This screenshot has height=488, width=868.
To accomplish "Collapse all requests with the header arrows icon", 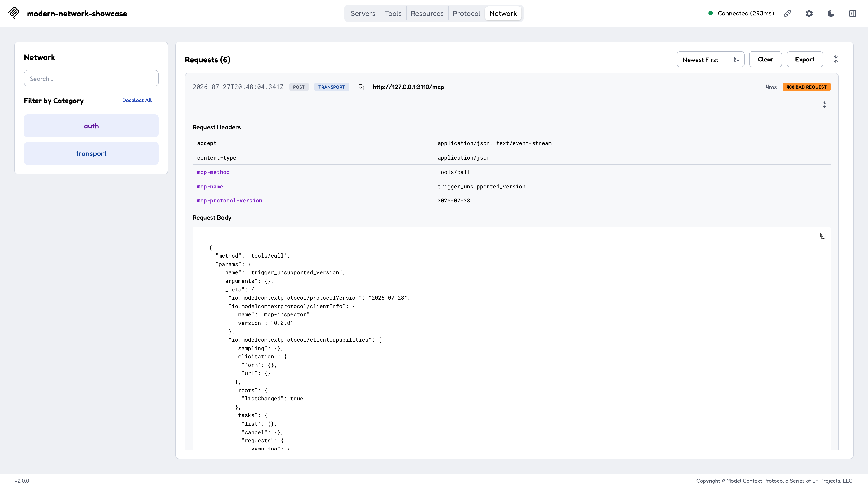I will pos(836,59).
